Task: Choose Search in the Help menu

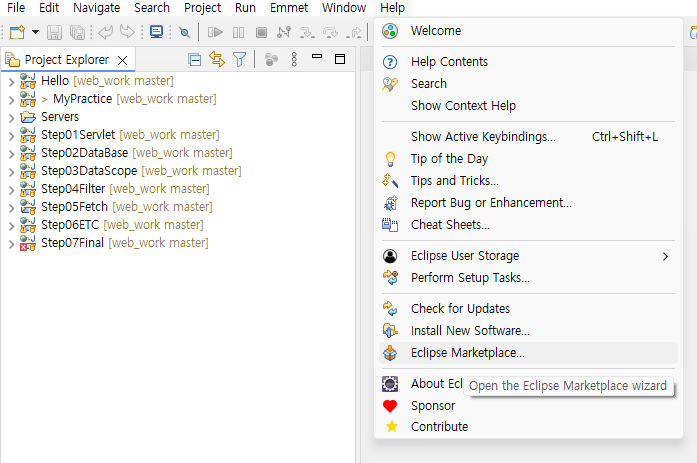Action: point(528,84)
